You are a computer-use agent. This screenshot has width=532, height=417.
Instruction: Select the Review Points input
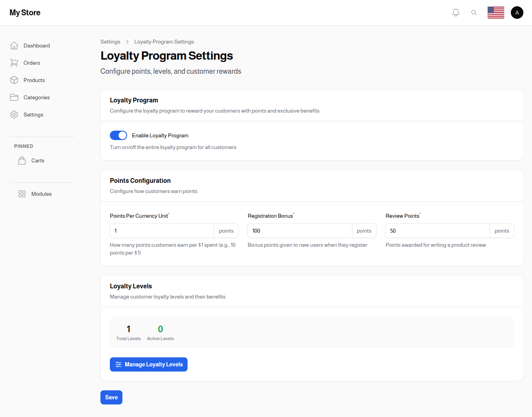[x=437, y=231]
